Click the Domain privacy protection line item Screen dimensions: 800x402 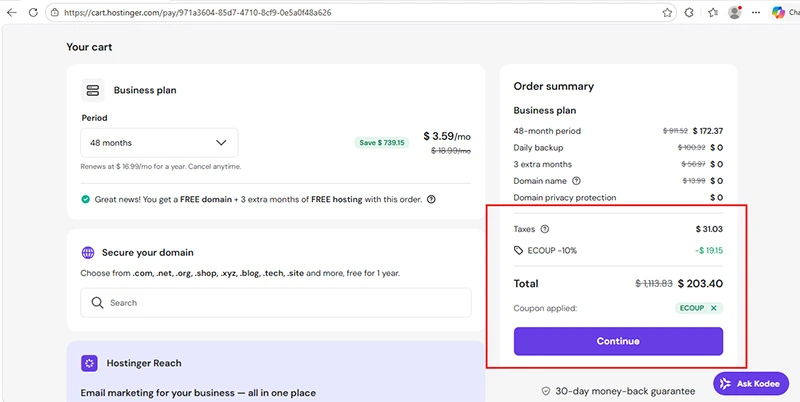(618, 197)
